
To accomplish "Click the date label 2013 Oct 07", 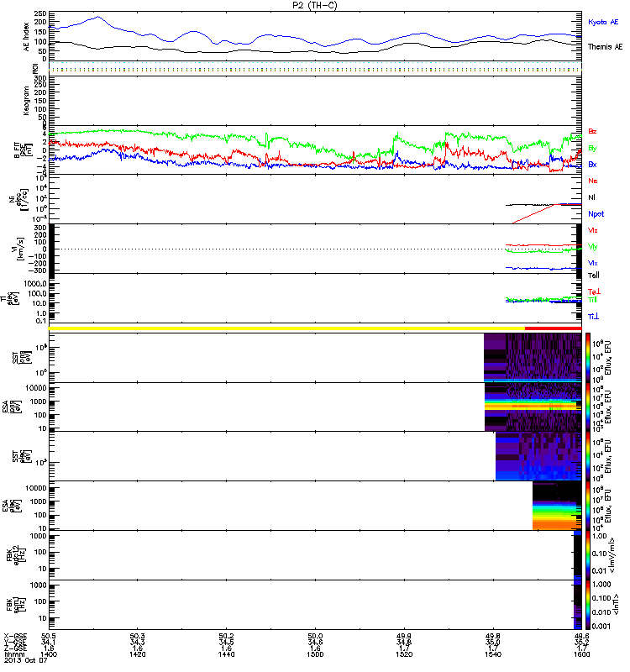I will tap(25, 660).
